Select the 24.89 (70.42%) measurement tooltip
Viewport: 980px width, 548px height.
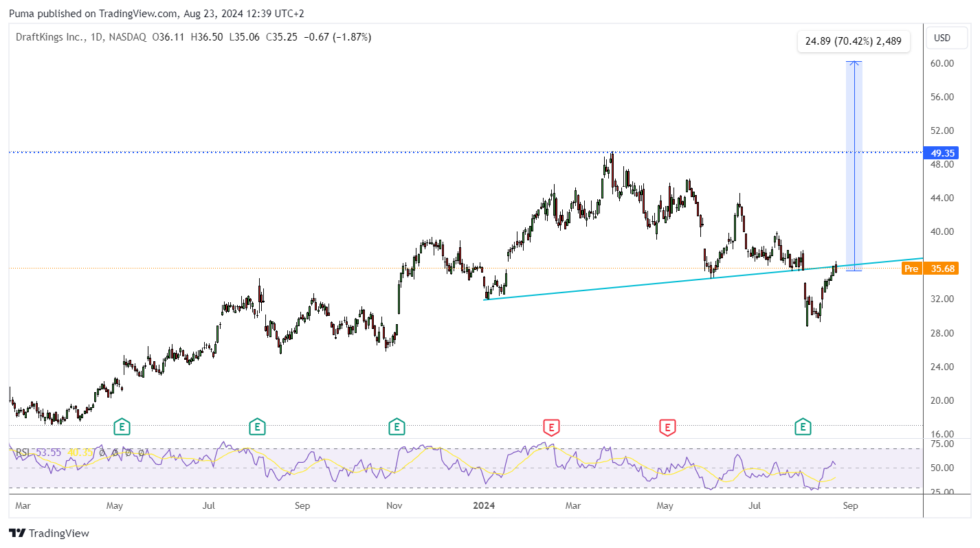tap(854, 41)
